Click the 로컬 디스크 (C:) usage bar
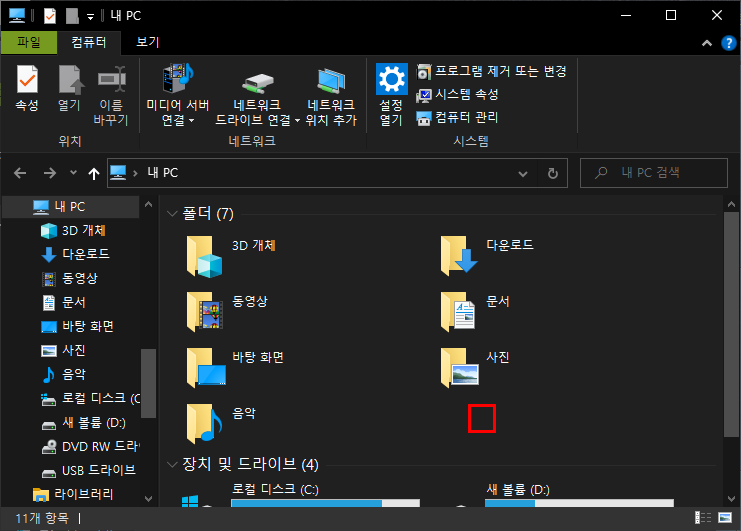 pos(325,503)
